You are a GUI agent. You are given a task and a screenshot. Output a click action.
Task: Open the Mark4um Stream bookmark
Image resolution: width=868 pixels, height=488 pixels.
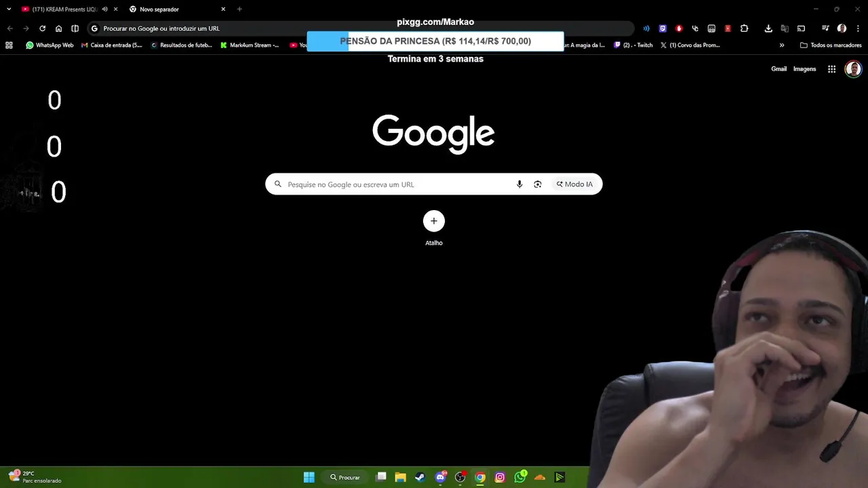point(250,45)
